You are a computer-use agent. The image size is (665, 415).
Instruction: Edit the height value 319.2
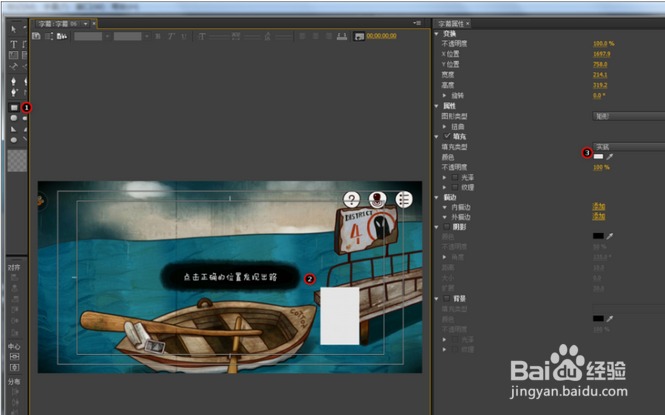click(x=600, y=85)
